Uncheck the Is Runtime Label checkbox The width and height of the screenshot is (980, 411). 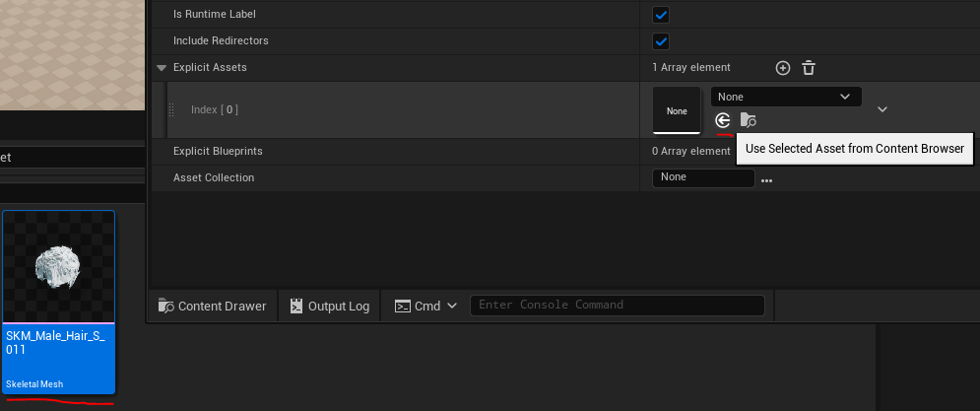(661, 15)
